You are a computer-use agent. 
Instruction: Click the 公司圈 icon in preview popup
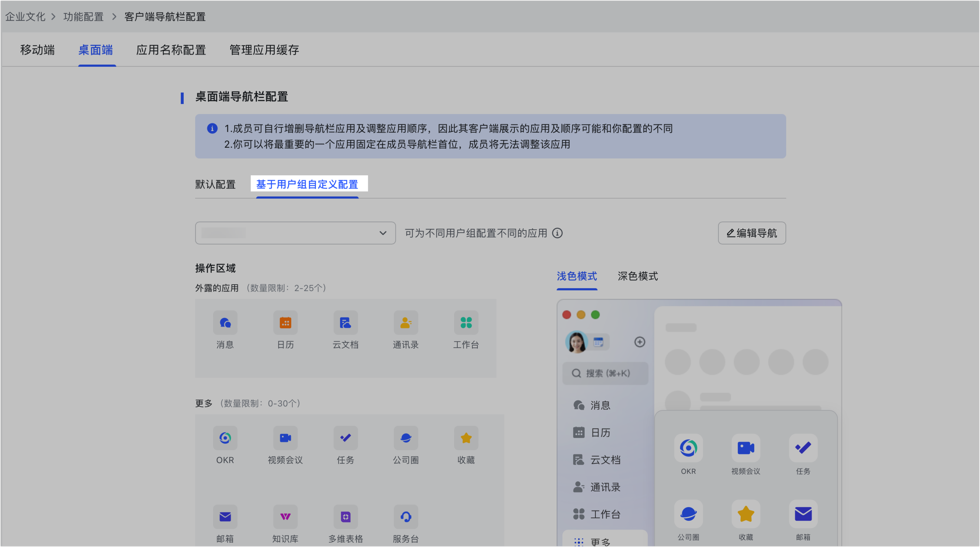coord(688,514)
